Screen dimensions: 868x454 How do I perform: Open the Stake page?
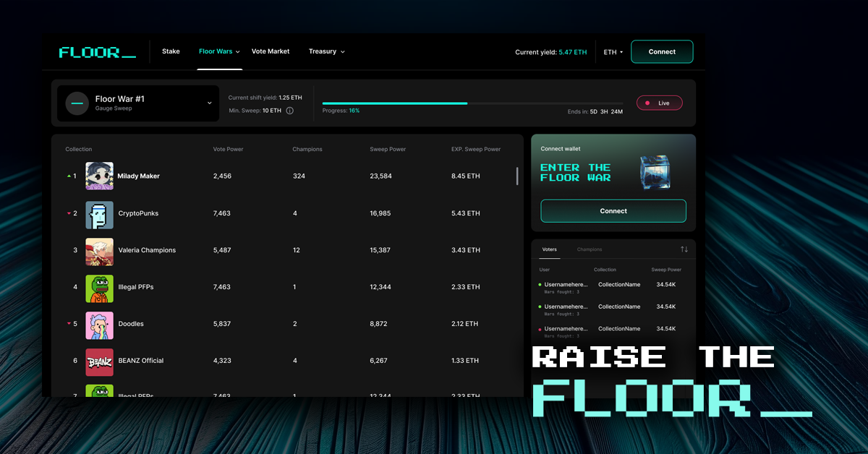pos(171,52)
